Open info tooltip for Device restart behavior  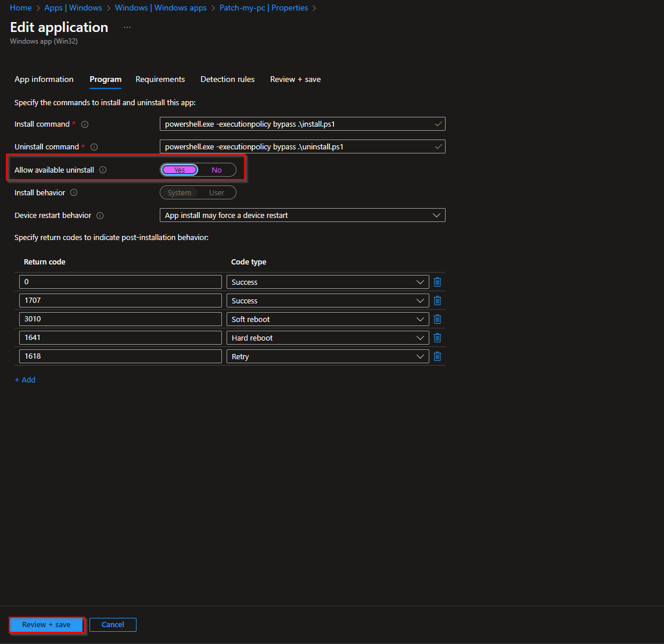click(x=100, y=215)
